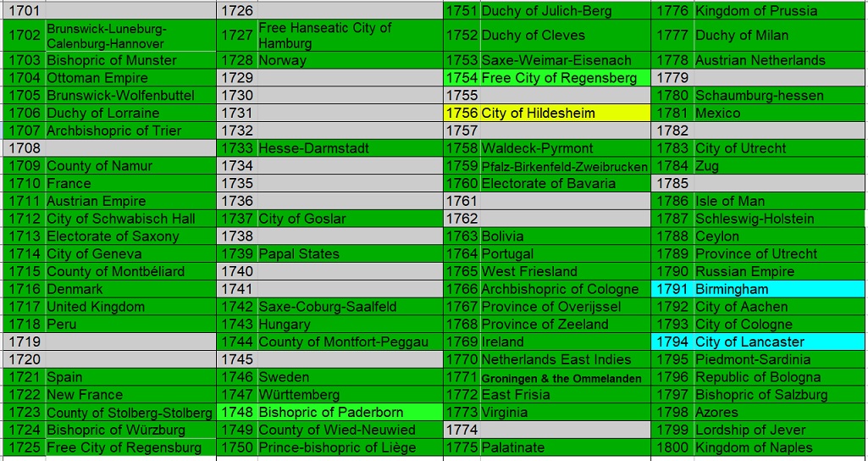
Task: Click the "Archbishopric of Trier" cell
Action: (130, 131)
